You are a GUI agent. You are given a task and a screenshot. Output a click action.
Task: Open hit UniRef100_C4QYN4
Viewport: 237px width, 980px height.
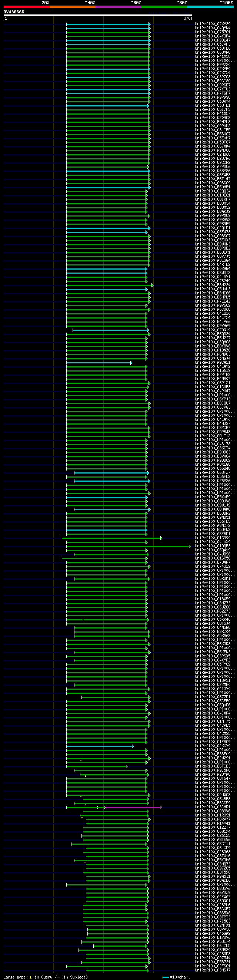click(213, 28)
